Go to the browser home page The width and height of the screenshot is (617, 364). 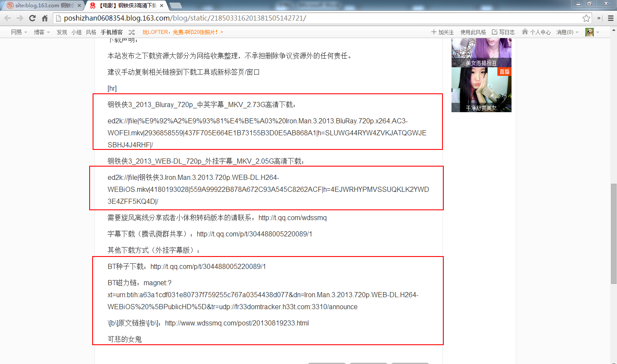point(45,18)
